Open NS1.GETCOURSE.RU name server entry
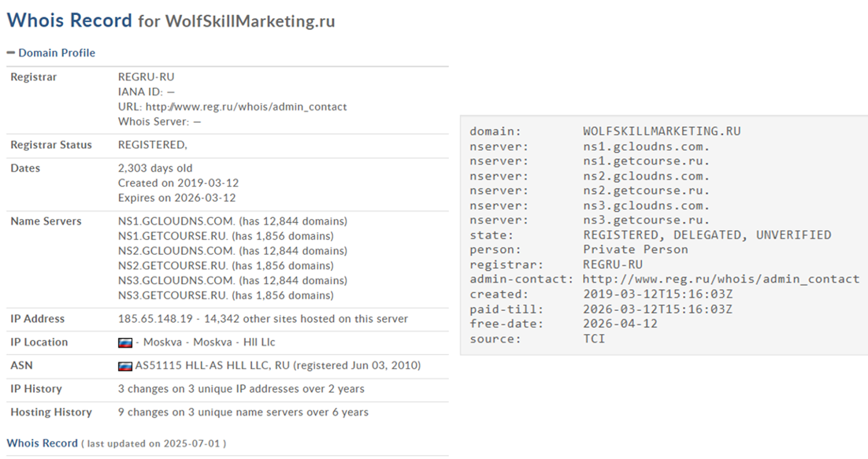The width and height of the screenshot is (868, 459). click(x=173, y=236)
